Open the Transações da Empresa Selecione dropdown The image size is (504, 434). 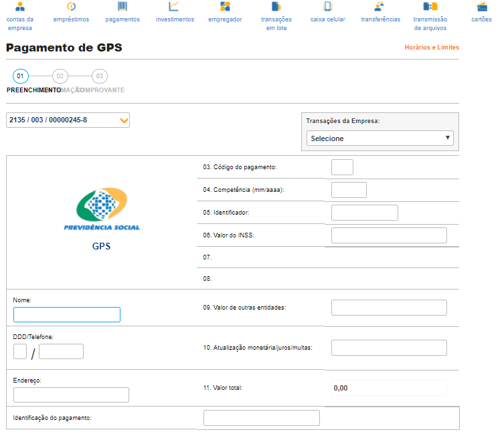tap(380, 138)
